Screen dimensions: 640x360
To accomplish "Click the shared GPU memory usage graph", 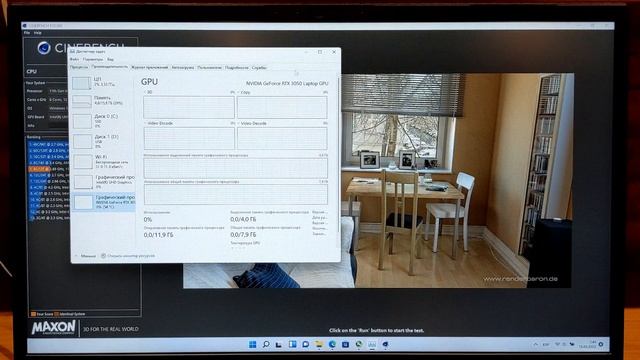I will [x=236, y=194].
